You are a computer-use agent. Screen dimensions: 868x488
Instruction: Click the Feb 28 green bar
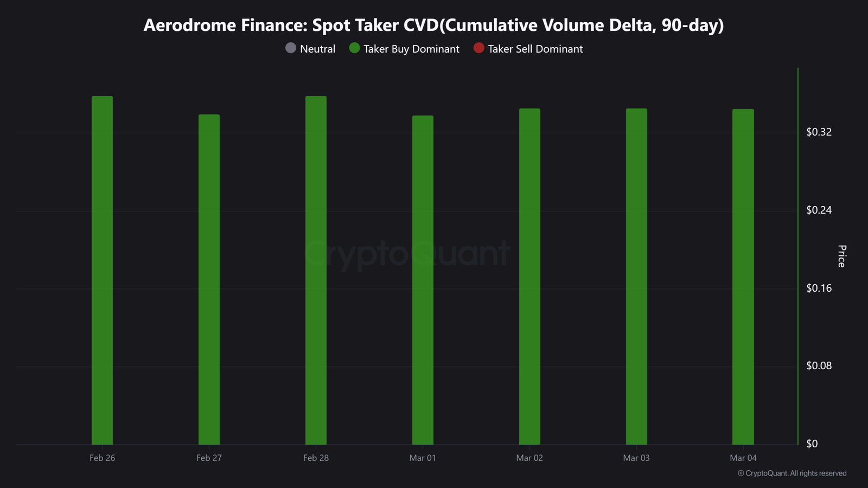point(316,271)
